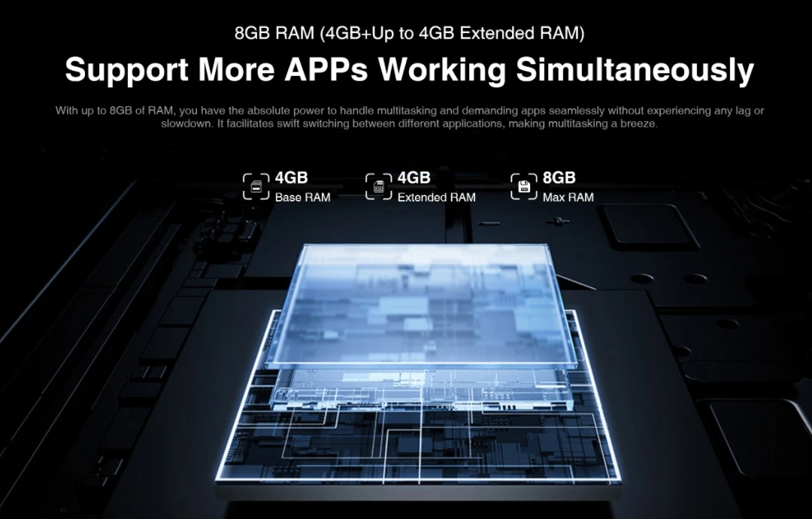This screenshot has height=519, width=812.
Task: Click the Extended RAM SIM card icon
Action: tap(378, 187)
